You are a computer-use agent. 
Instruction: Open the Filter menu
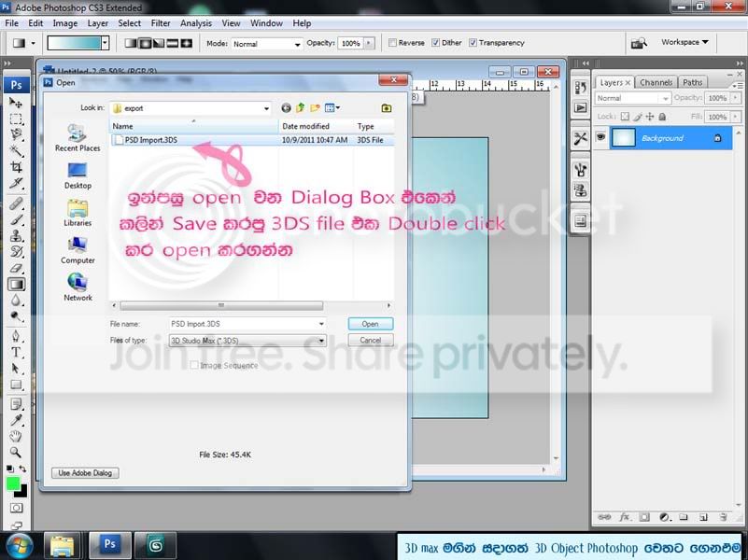pos(161,23)
